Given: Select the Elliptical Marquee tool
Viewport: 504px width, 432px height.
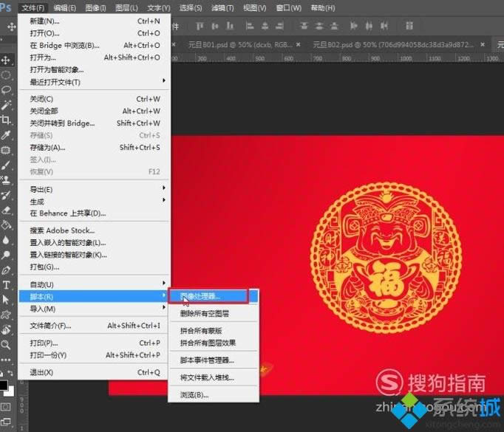Looking at the screenshot, I should (6, 75).
